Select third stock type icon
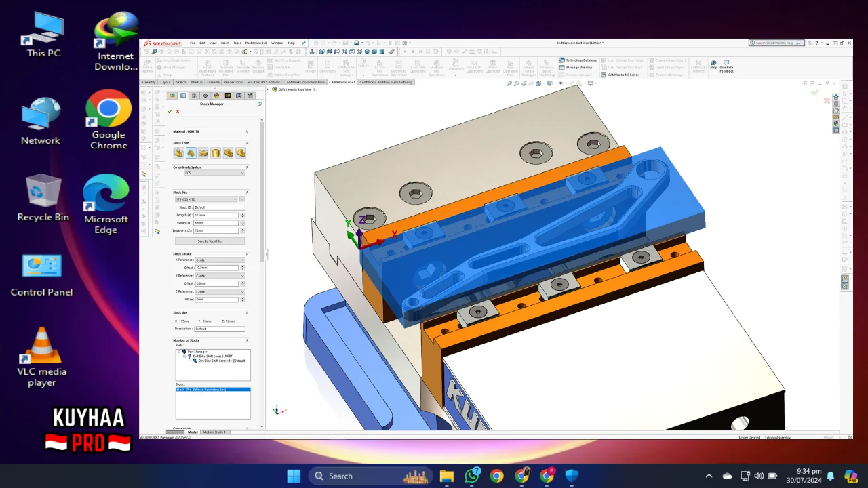The width and height of the screenshot is (868, 488). point(203,153)
